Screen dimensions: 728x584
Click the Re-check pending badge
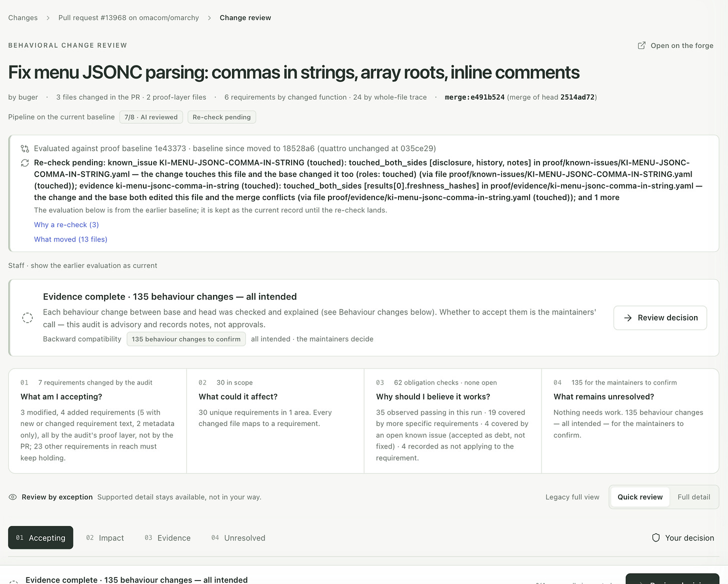(221, 117)
